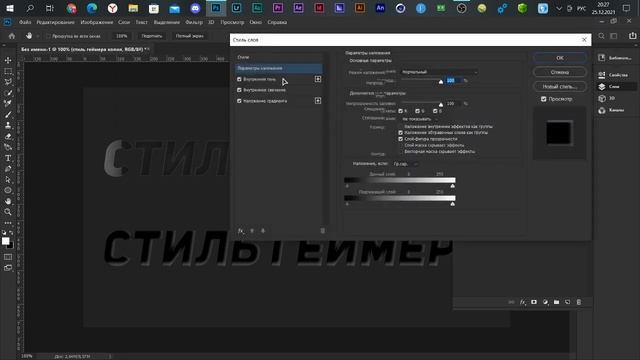
Task: Click the Отмена cancel button
Action: [x=560, y=72]
